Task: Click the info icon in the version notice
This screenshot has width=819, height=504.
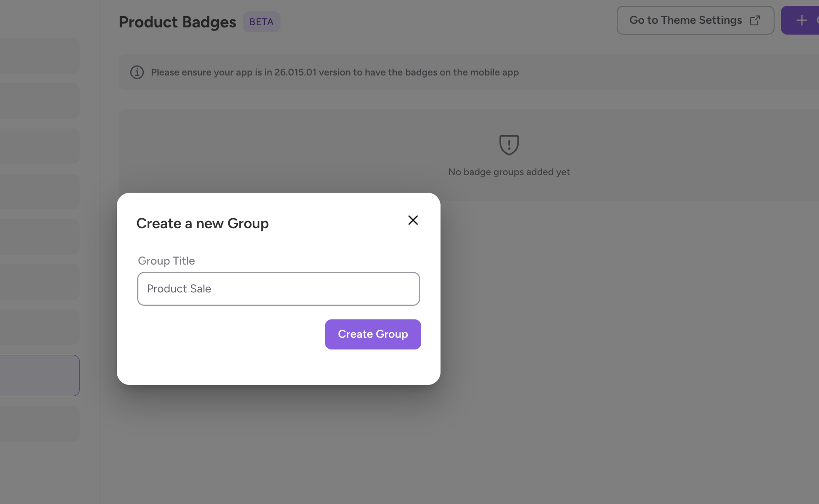Action: pos(137,72)
